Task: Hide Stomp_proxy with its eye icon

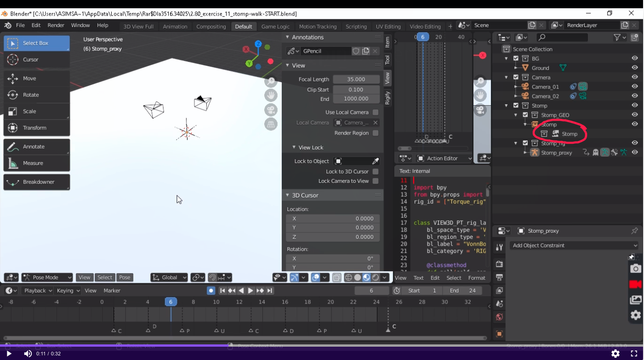Action: 635,152
